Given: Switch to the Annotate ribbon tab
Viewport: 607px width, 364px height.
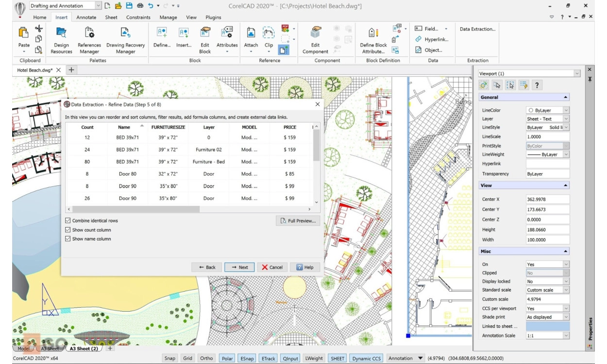Looking at the screenshot, I should 86,17.
